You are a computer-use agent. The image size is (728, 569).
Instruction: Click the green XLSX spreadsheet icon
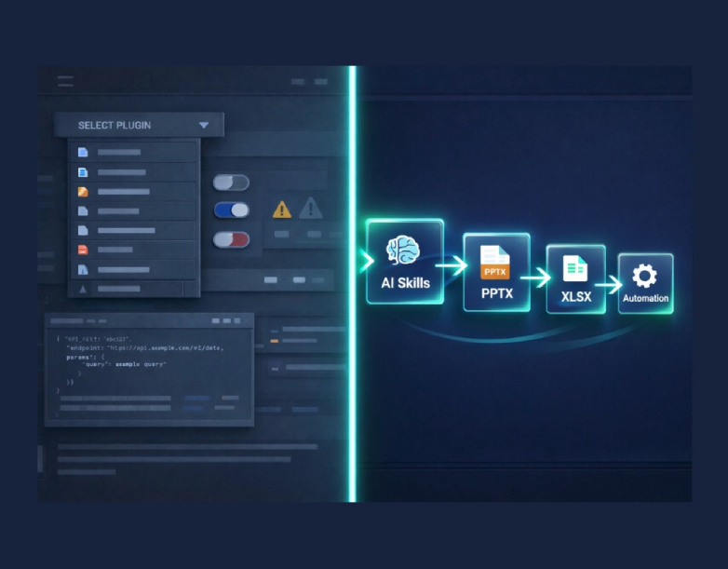coord(575,268)
